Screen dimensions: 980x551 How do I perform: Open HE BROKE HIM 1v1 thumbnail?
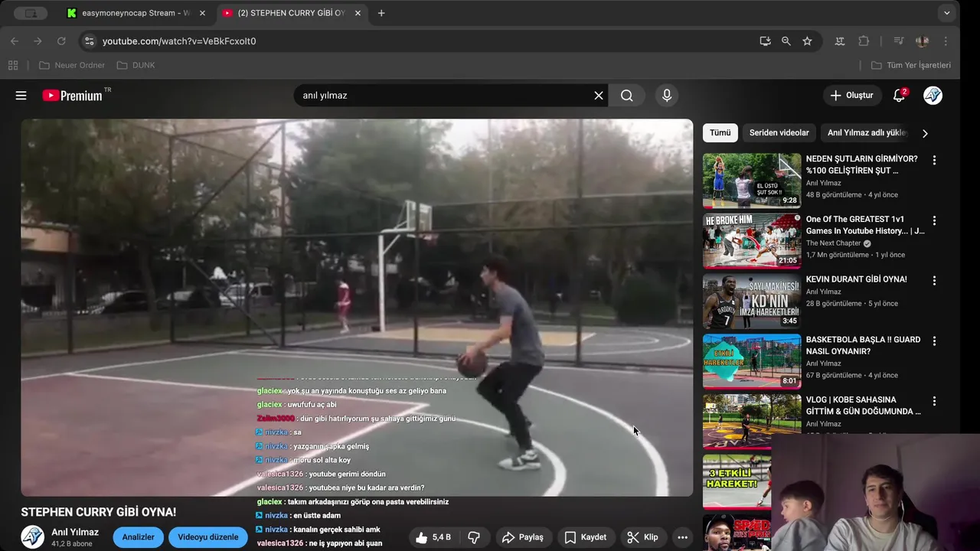752,241
